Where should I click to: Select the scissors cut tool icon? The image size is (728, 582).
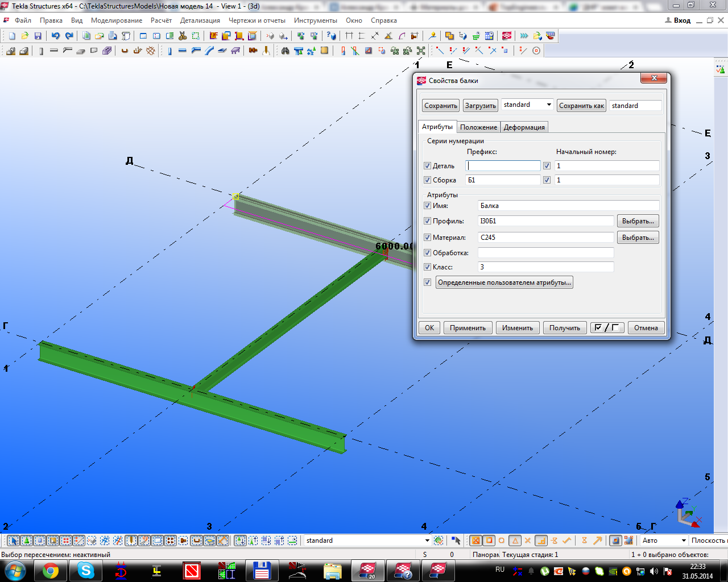click(183, 36)
